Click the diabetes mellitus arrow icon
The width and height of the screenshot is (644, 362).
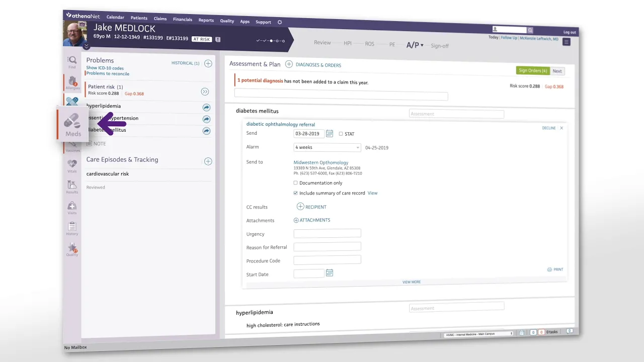[x=206, y=131]
